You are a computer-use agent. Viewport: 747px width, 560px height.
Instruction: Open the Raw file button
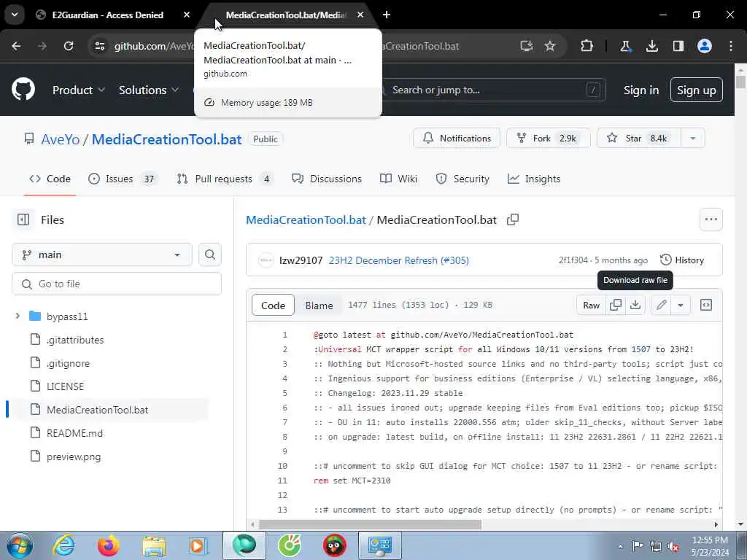pos(591,305)
